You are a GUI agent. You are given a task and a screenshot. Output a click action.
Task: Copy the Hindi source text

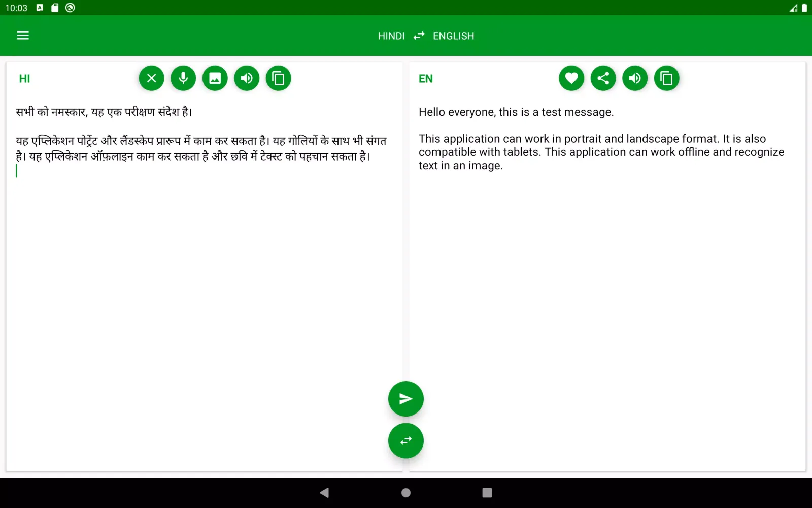tap(279, 78)
